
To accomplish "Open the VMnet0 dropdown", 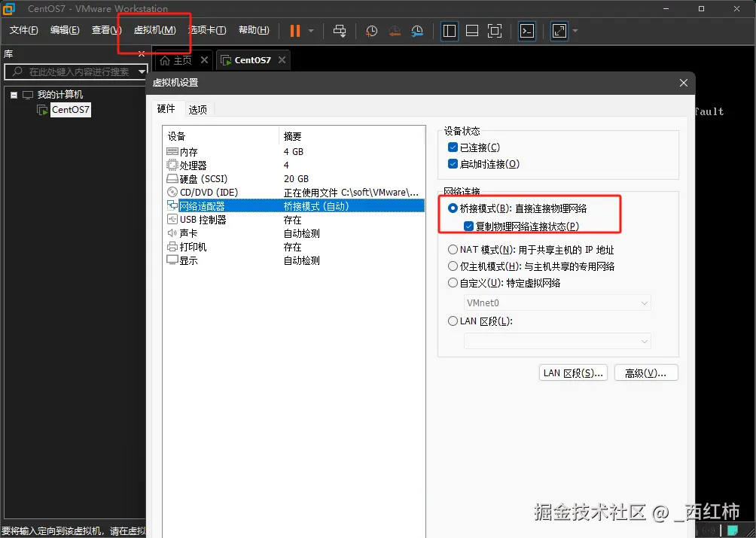I will [x=557, y=303].
